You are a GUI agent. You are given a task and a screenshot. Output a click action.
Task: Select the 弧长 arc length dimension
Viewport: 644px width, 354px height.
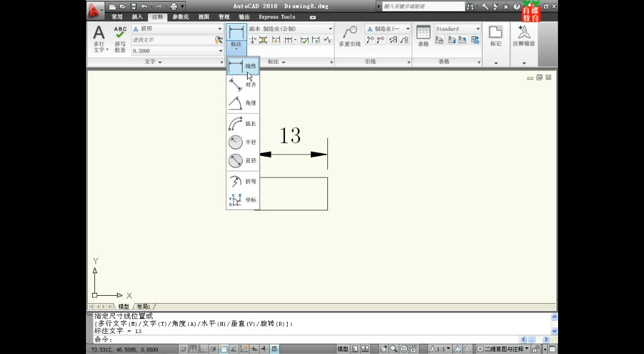[243, 124]
